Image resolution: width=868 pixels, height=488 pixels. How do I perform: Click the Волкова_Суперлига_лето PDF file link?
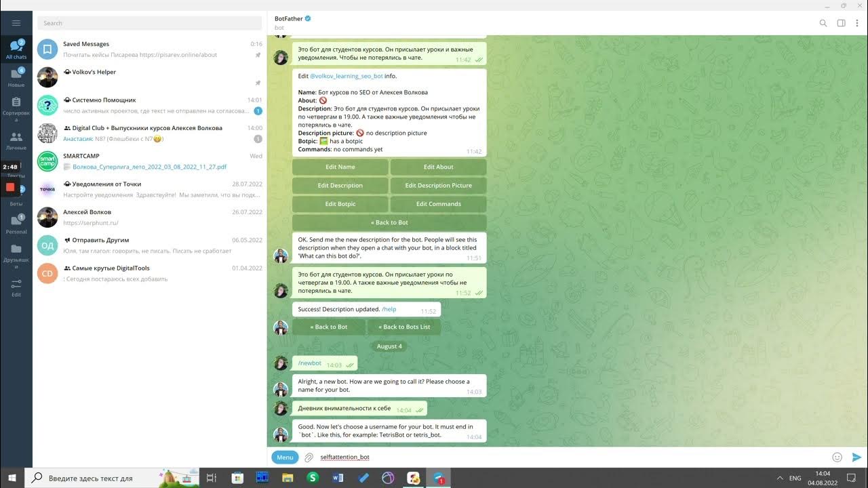(149, 167)
